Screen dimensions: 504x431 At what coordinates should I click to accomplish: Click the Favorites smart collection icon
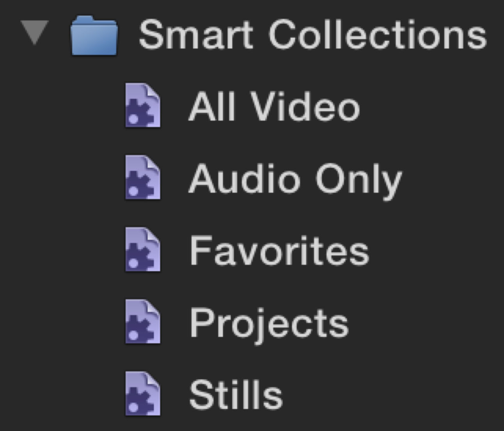(x=142, y=250)
